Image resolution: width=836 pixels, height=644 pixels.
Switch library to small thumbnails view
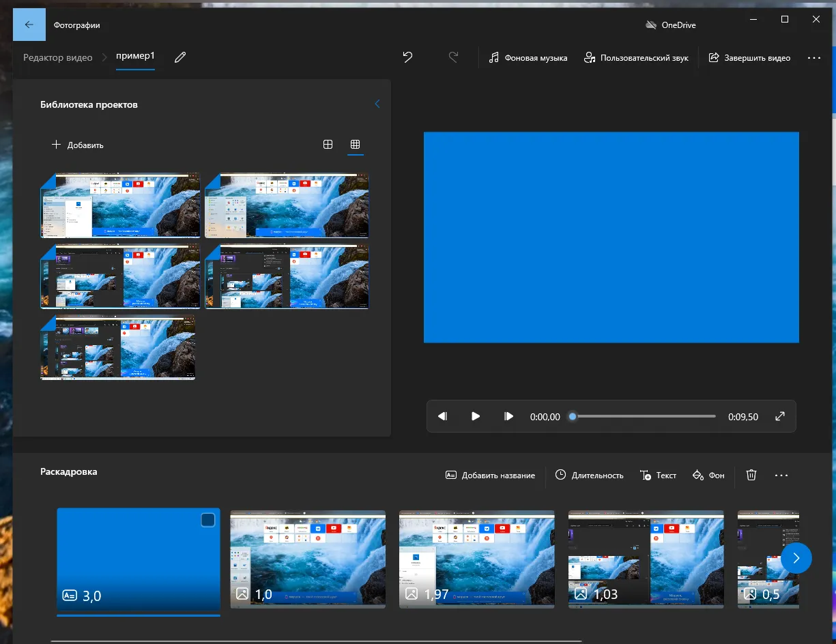pos(355,145)
